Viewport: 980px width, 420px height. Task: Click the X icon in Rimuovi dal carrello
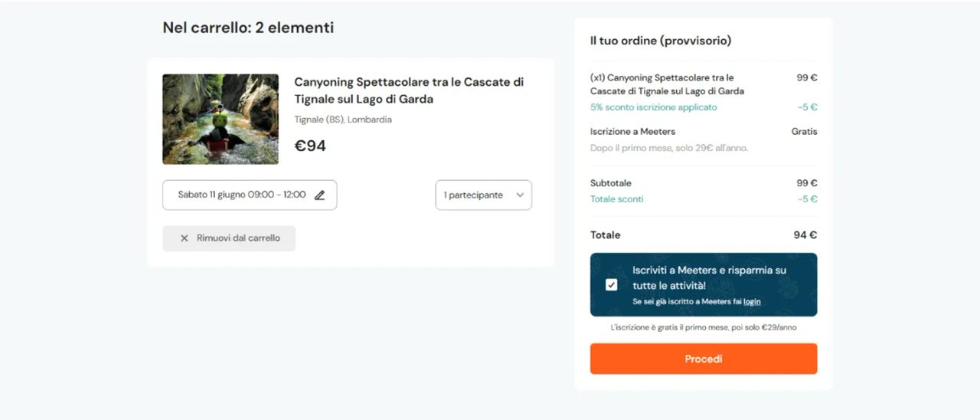184,238
